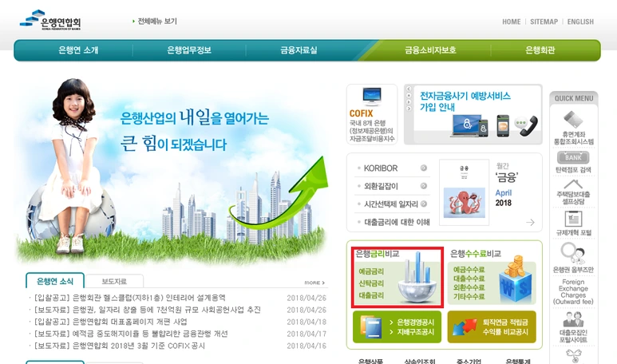Open the 은행업무정보 menu
617x364 pixels.
[x=189, y=50]
